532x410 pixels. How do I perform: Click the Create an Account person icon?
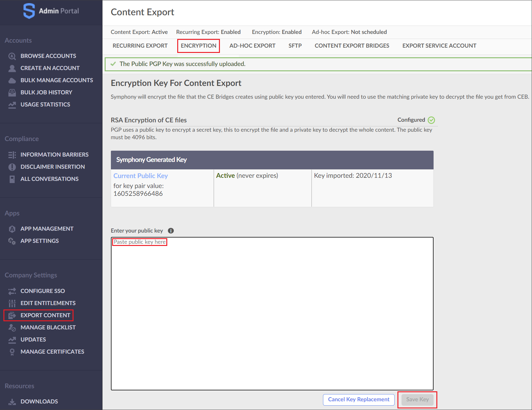12,68
